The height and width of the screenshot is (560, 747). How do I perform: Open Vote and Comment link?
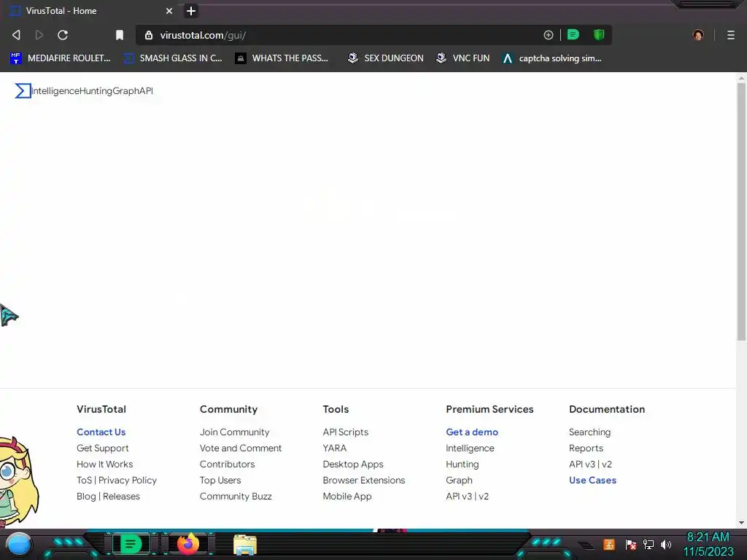point(241,448)
